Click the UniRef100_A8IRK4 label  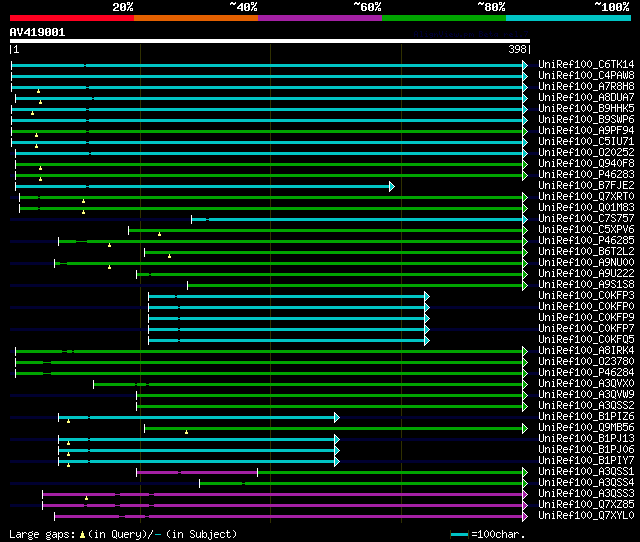coord(586,351)
